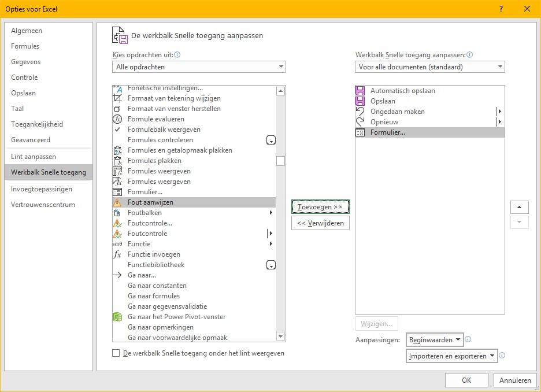Expand the Foutcontrole split arrow
The image size is (541, 392).
[x=270, y=233]
